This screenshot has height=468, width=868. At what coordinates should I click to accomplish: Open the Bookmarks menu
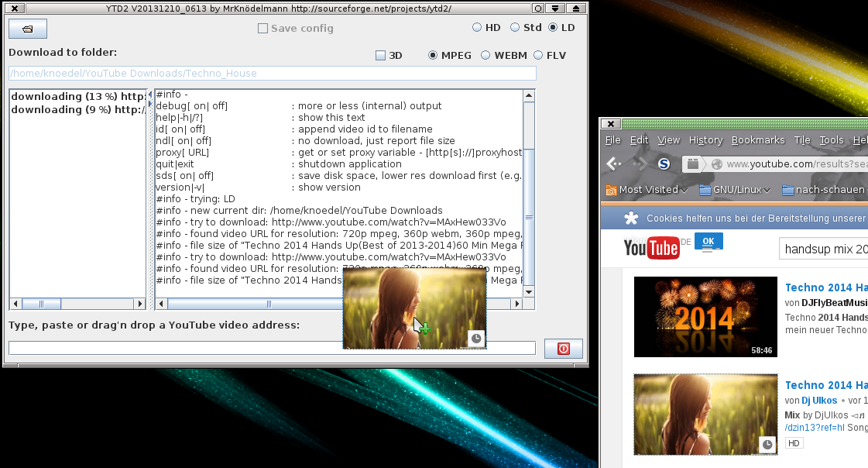(758, 140)
